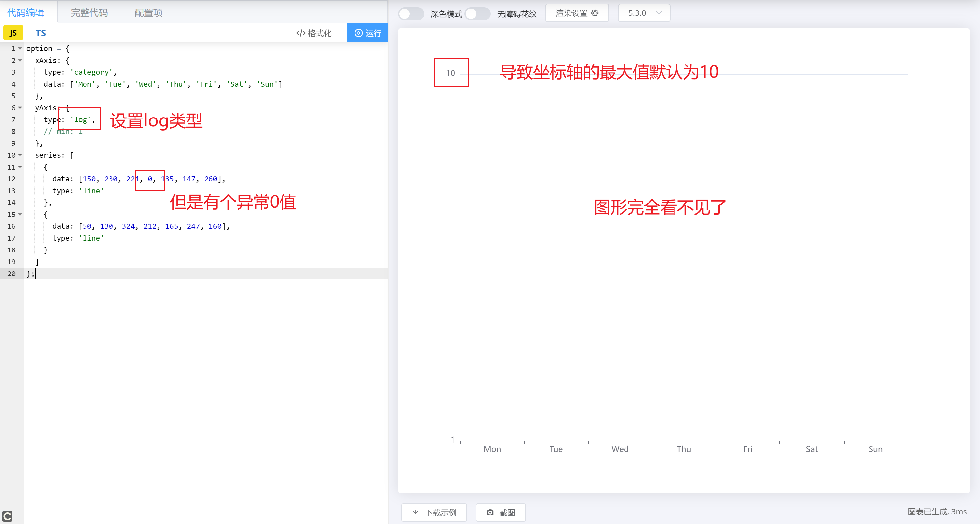Screen dimensions: 980x524
Task: Select the JS language tab
Action: coord(13,33)
